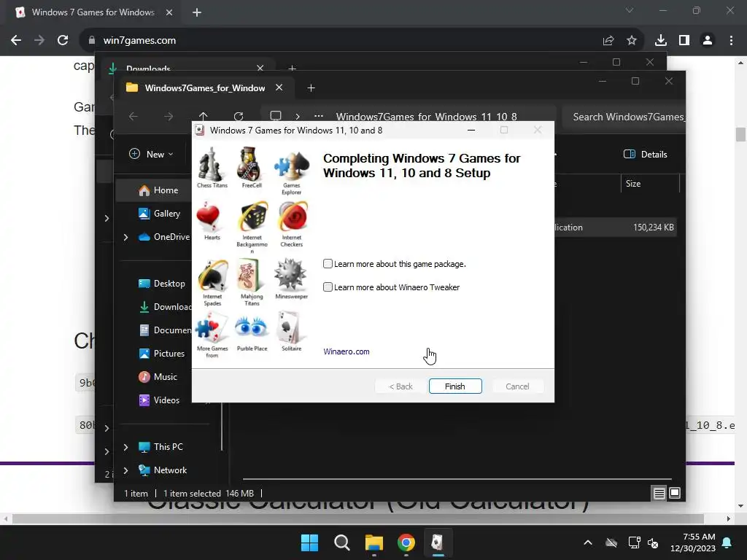Select the Windows7Games_for_Window Explorer tab
Image resolution: width=747 pixels, height=560 pixels.
point(205,87)
